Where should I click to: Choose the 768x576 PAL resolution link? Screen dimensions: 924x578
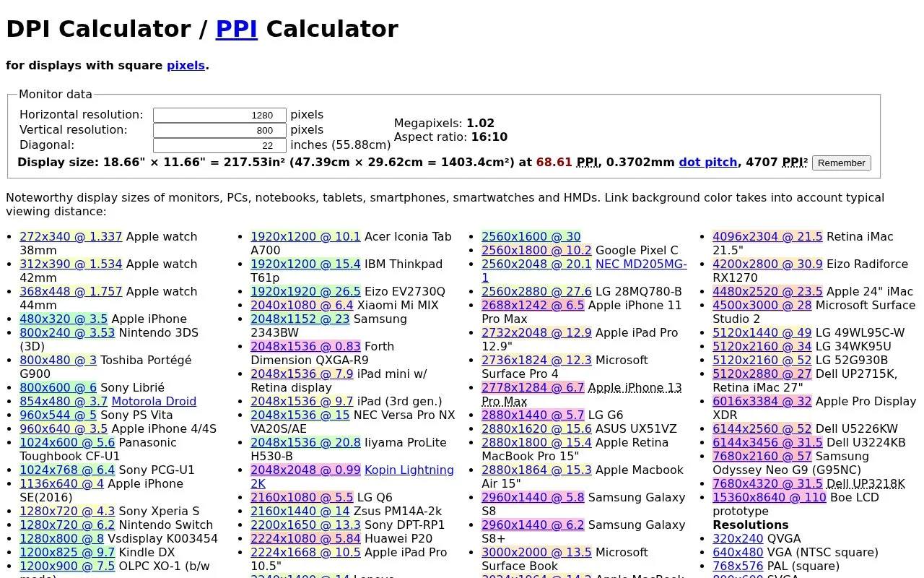[738, 566]
